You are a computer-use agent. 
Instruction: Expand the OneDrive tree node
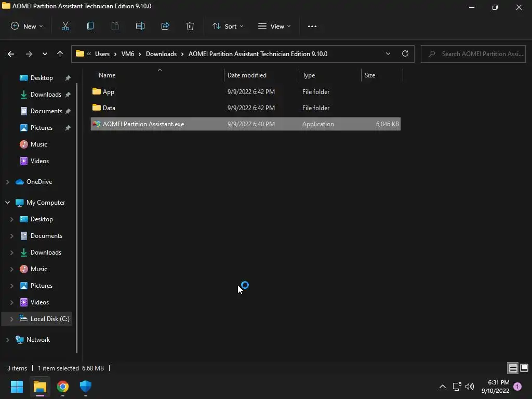[x=7, y=182]
